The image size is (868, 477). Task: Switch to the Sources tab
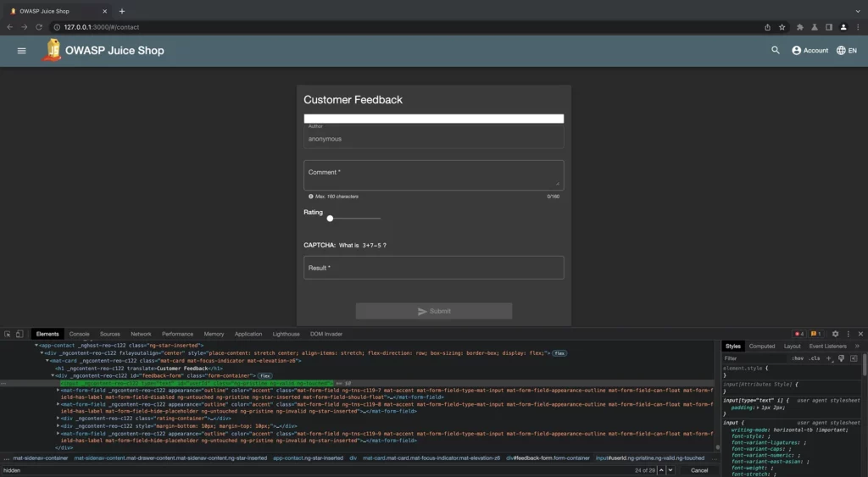point(109,334)
